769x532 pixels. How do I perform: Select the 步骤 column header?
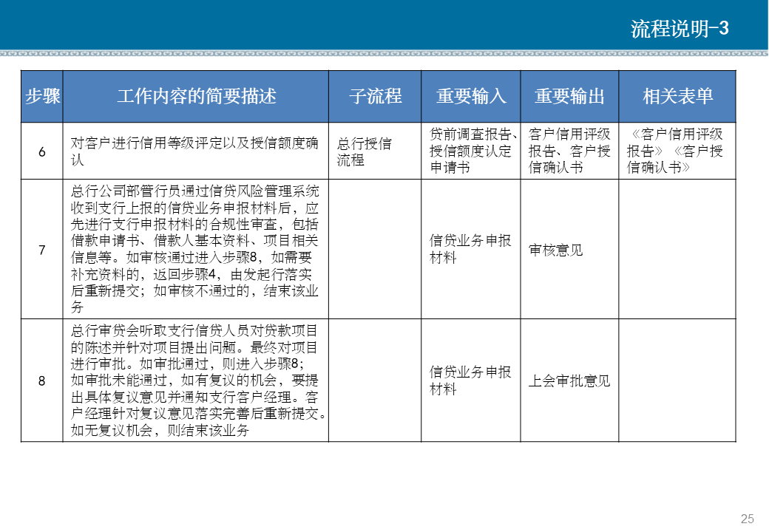pyautogui.click(x=42, y=97)
